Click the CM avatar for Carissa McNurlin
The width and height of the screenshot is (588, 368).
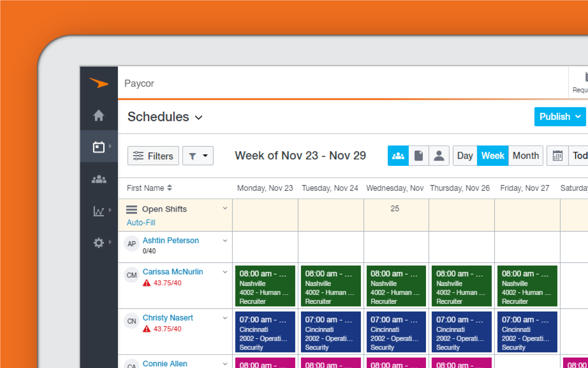pos(132,275)
